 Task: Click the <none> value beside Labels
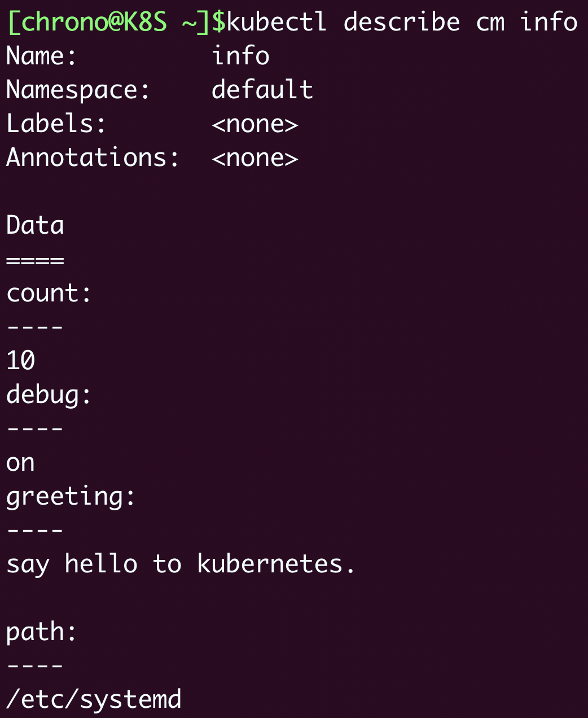tap(254, 124)
